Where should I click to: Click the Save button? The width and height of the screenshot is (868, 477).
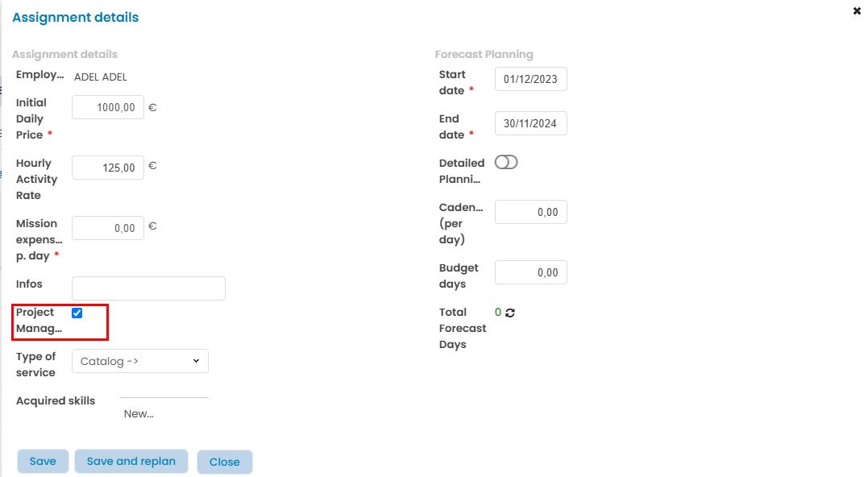pos(43,462)
